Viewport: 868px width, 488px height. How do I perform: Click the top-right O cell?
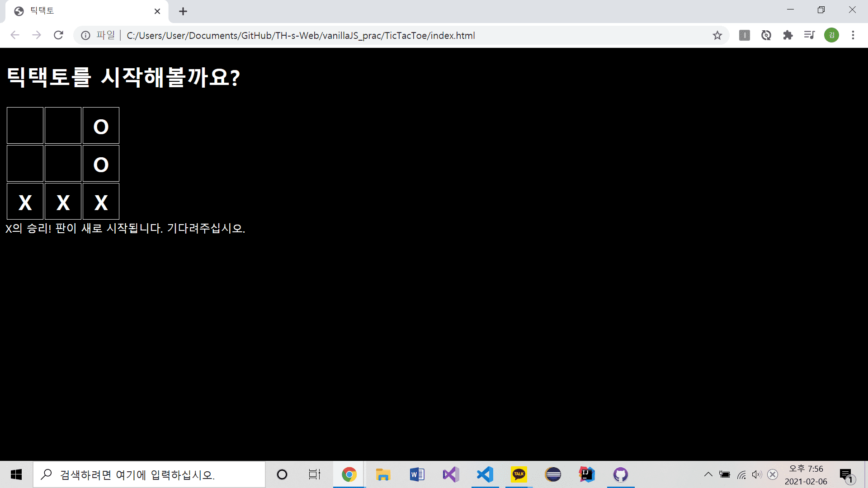click(x=101, y=125)
